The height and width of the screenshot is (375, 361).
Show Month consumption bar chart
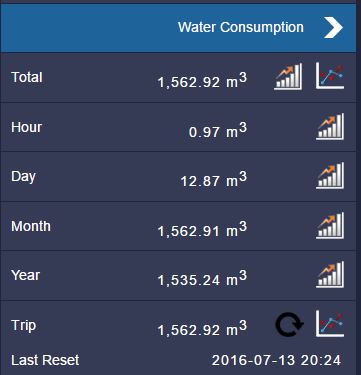pyautogui.click(x=330, y=225)
